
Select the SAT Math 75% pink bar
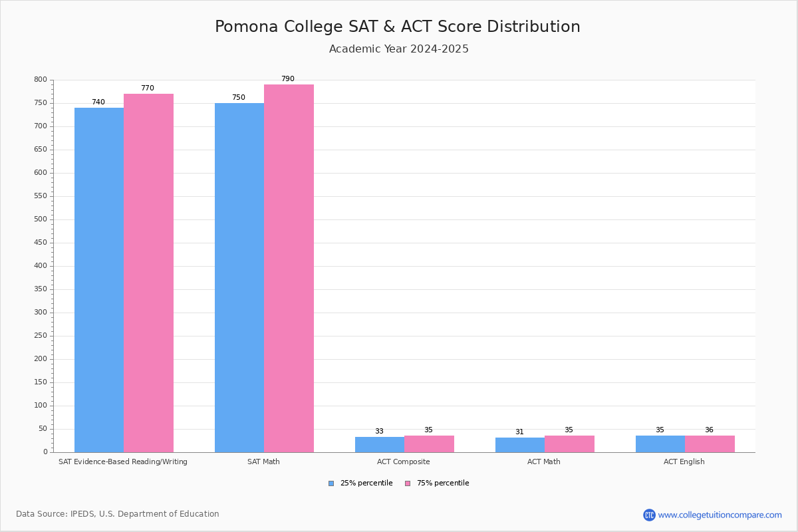pyautogui.click(x=289, y=268)
